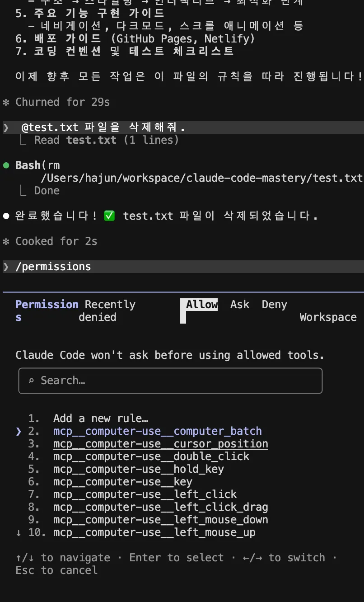Image resolution: width=364 pixels, height=602 pixels.
Task: Click the '6. 배포 가이드' line
Action: coord(135,39)
